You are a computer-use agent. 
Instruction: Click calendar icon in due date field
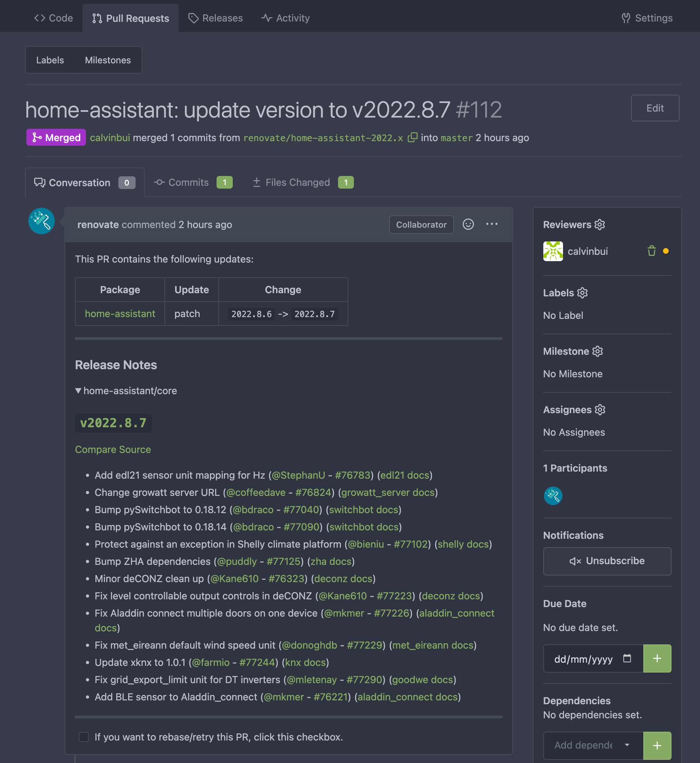627,658
